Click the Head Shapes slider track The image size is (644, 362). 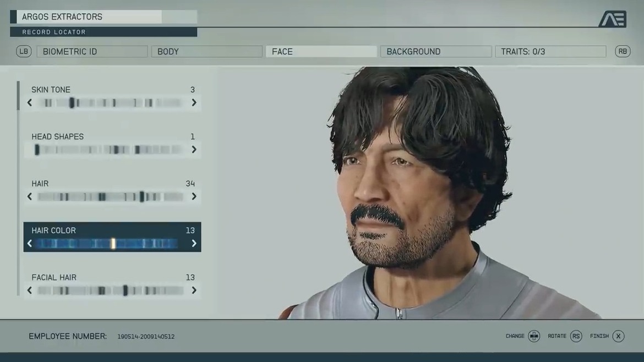tap(110, 150)
